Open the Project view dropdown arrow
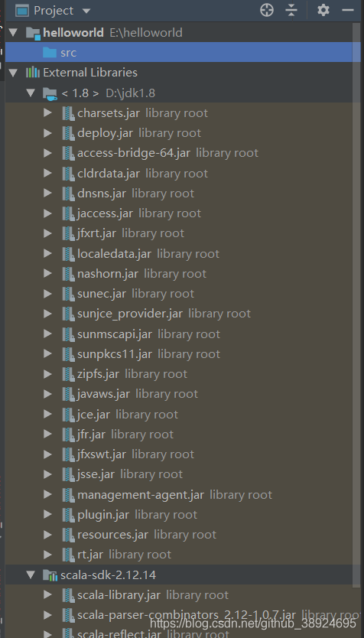Image resolution: width=364 pixels, height=638 pixels. click(x=86, y=11)
